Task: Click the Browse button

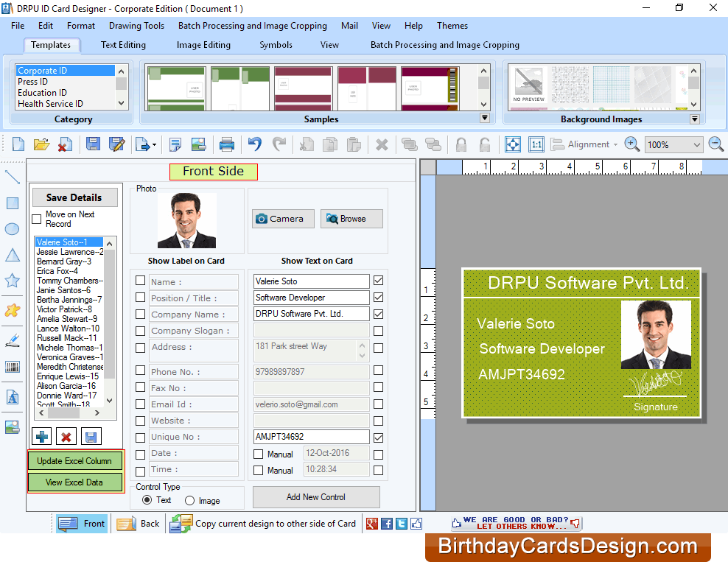Action: (x=351, y=219)
